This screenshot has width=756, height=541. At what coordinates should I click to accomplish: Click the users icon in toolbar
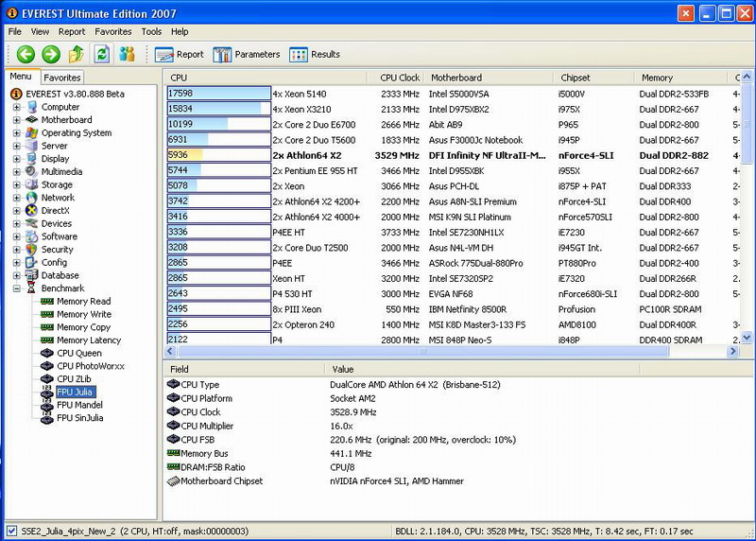coord(127,55)
